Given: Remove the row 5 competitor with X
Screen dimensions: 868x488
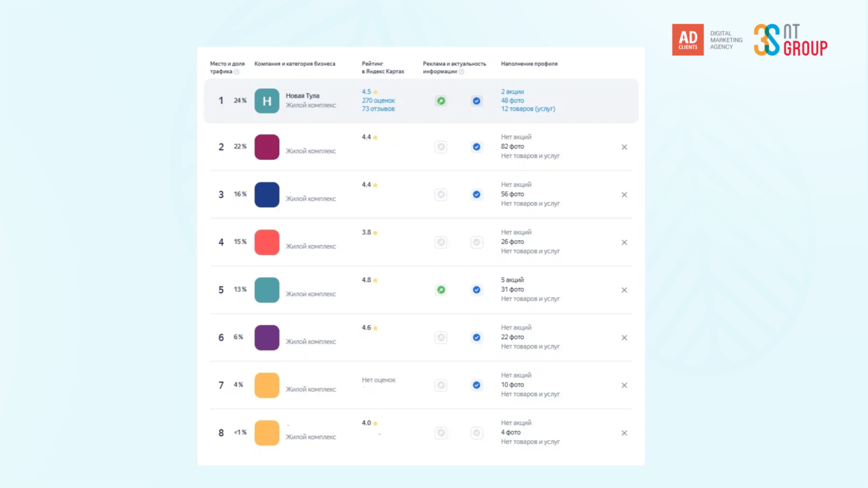Looking at the screenshot, I should 624,290.
